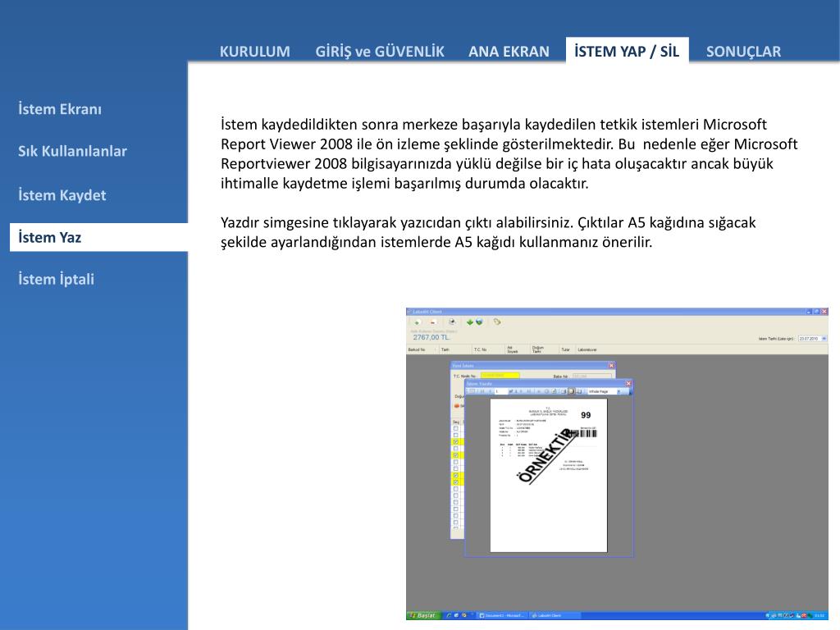Image resolution: width=840 pixels, height=630 pixels.
Task: Click the yellow T.C. Kimlik No field
Action: (x=500, y=376)
